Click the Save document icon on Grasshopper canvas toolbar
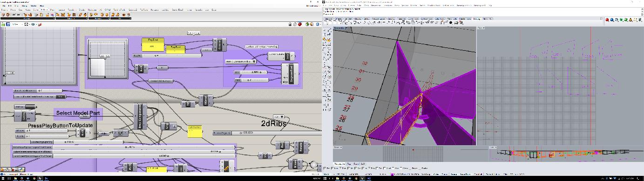Screen dimensions: 644x181 (x=8, y=24)
